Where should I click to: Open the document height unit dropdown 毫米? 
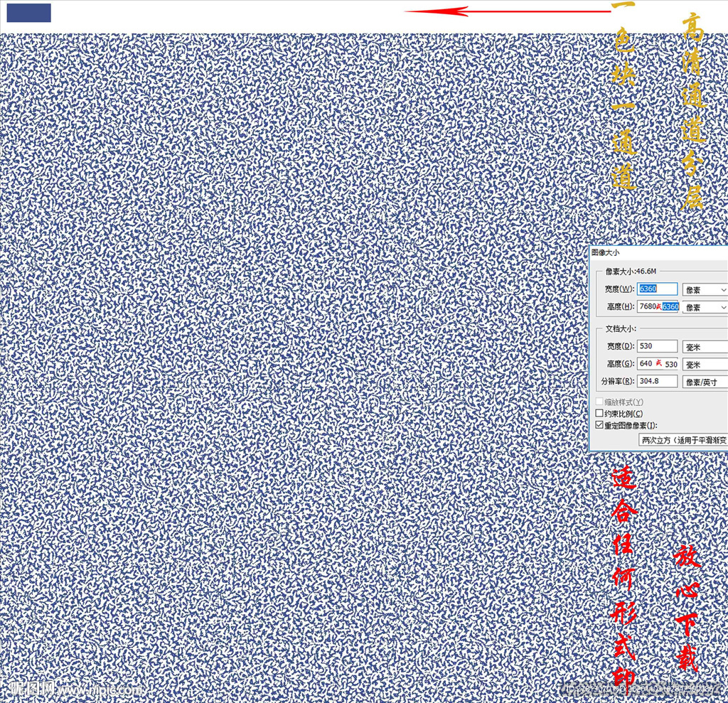coord(705,365)
